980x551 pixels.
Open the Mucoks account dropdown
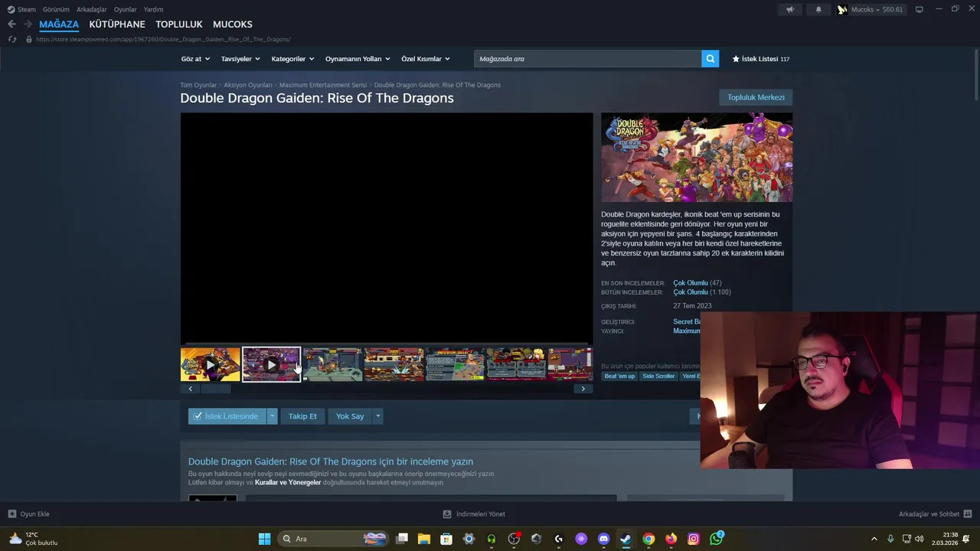[877, 9]
